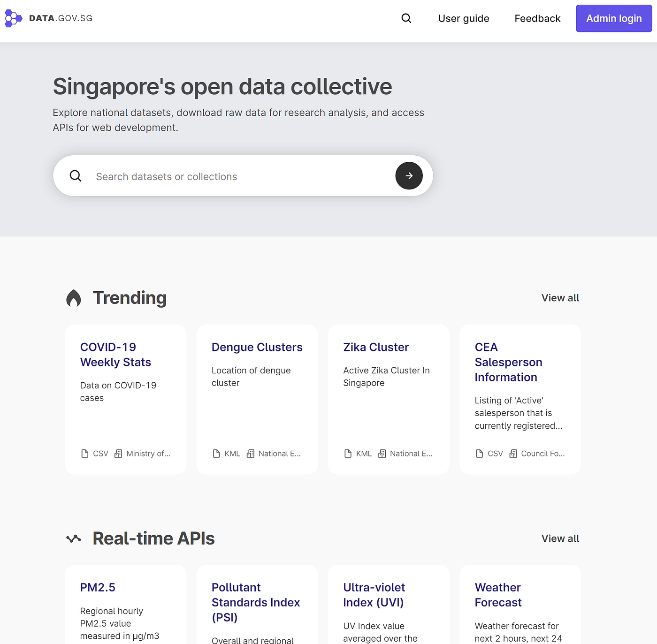Click CSV label on COVID-19 card

(100, 454)
